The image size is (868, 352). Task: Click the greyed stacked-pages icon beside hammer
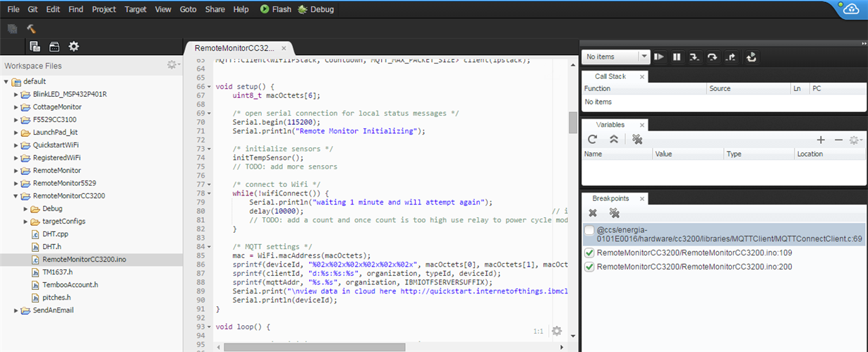pos(12,29)
